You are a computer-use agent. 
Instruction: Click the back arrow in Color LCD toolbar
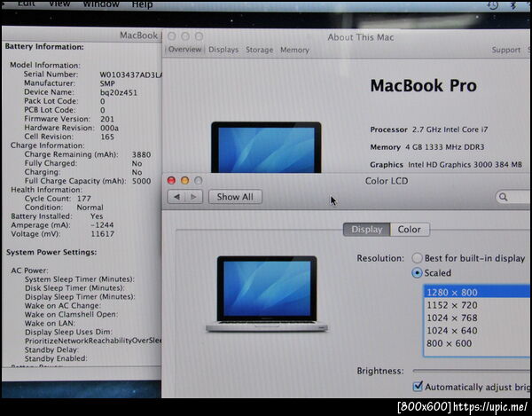coord(176,197)
